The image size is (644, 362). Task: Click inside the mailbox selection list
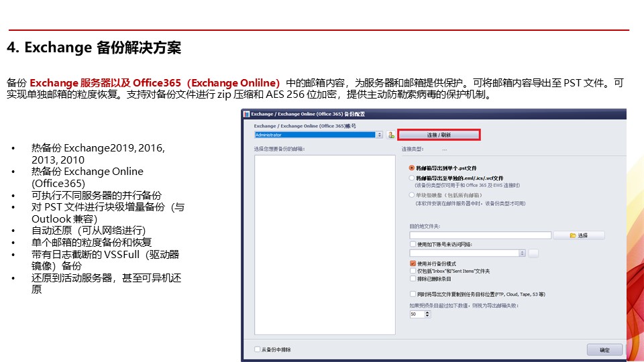(x=325, y=245)
